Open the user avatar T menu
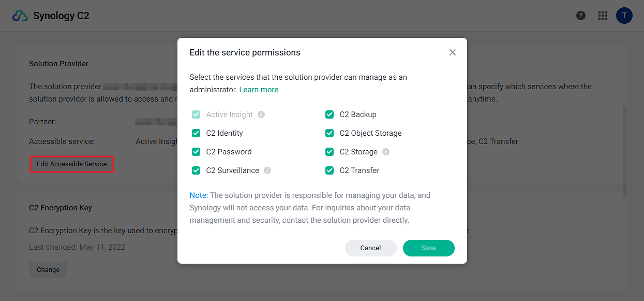Viewport: 644px width, 301px height. 624,16
